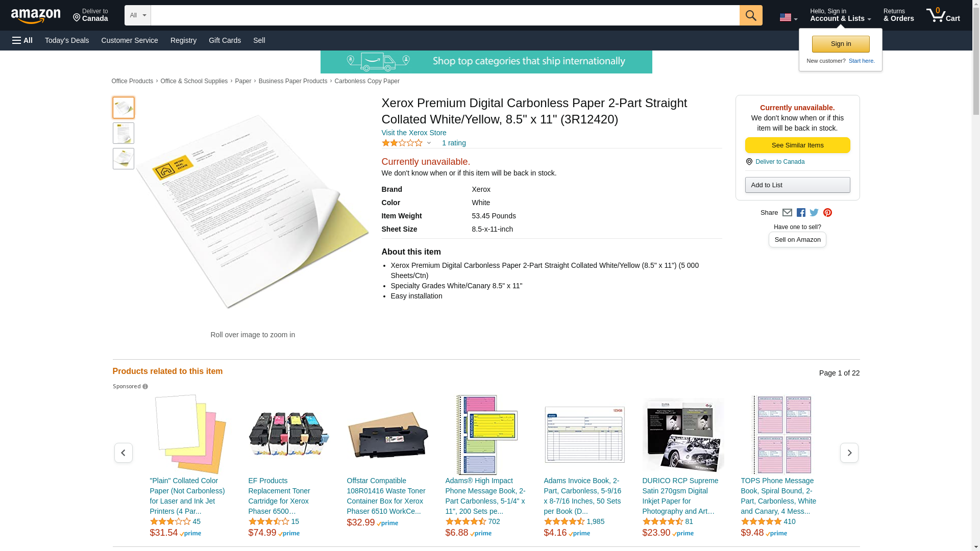Expand the country flag language selector
Image resolution: width=980 pixels, height=551 pixels.
(788, 17)
